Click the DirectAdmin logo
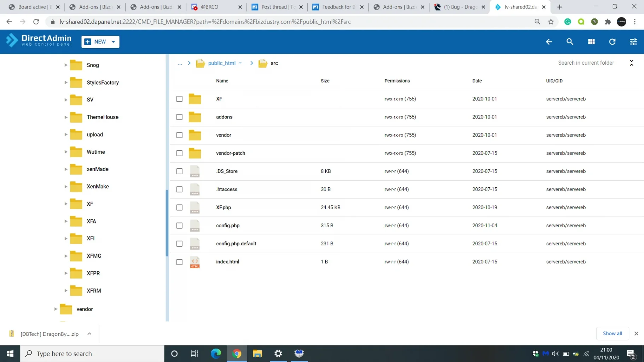The width and height of the screenshot is (644, 362). (x=39, y=40)
